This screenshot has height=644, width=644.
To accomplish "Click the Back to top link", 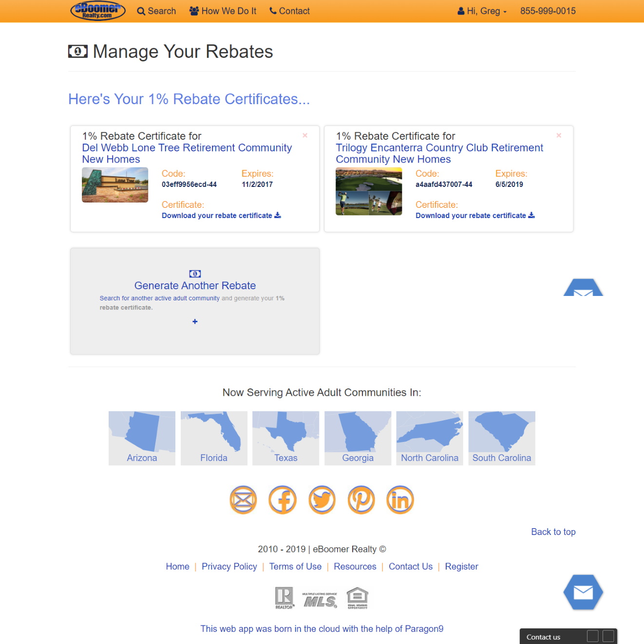I will [x=553, y=532].
